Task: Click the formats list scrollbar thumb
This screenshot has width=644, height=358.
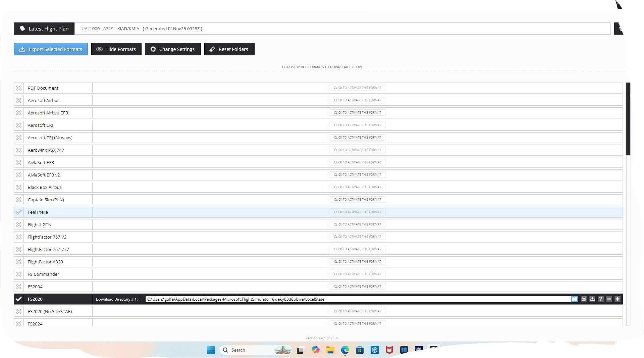Action: (628, 119)
